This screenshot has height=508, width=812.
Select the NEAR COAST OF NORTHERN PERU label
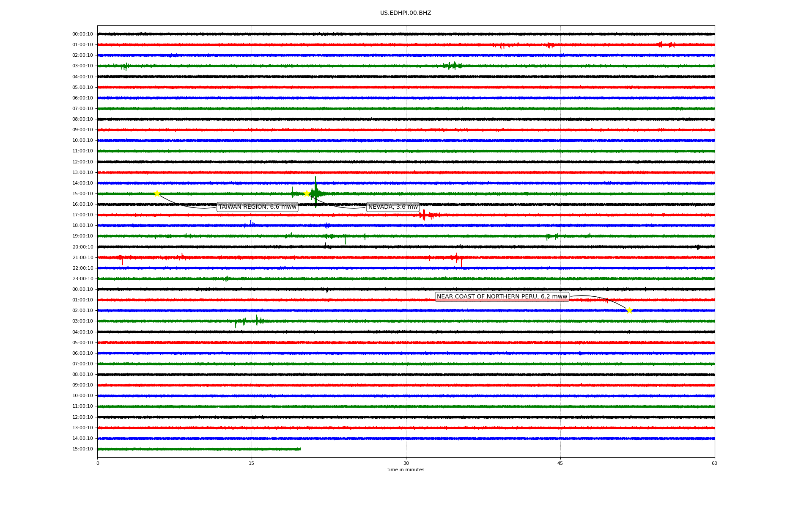(x=502, y=297)
